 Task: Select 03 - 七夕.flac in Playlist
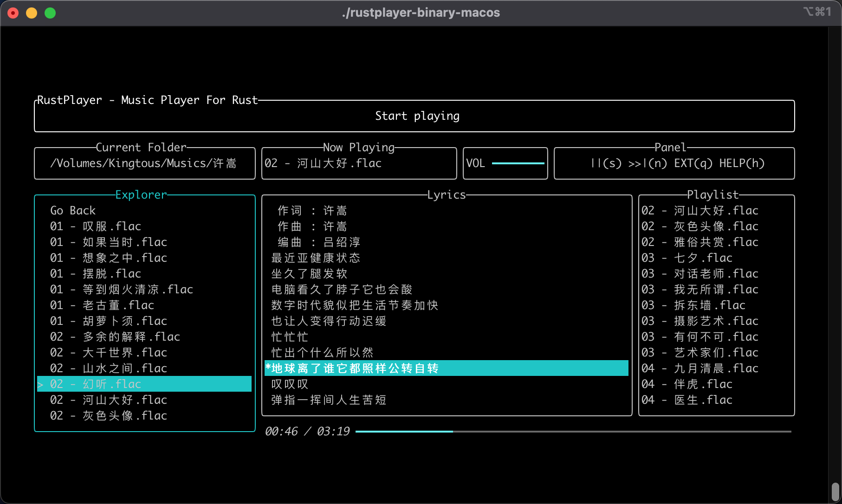[687, 258]
